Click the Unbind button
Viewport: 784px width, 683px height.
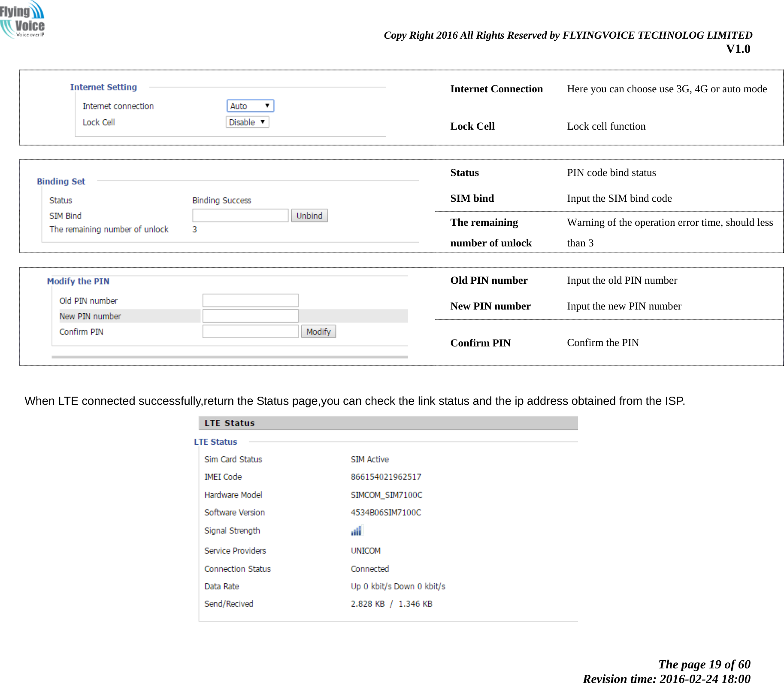click(309, 215)
